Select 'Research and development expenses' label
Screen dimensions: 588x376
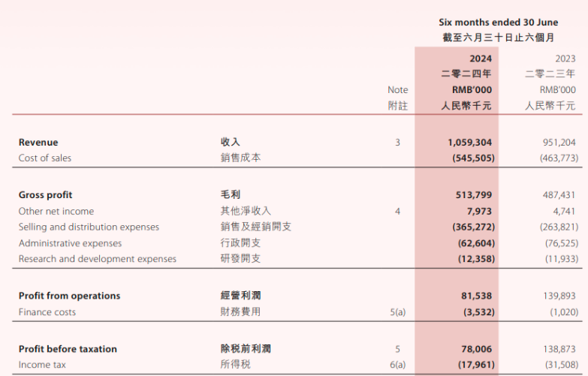[x=97, y=259]
